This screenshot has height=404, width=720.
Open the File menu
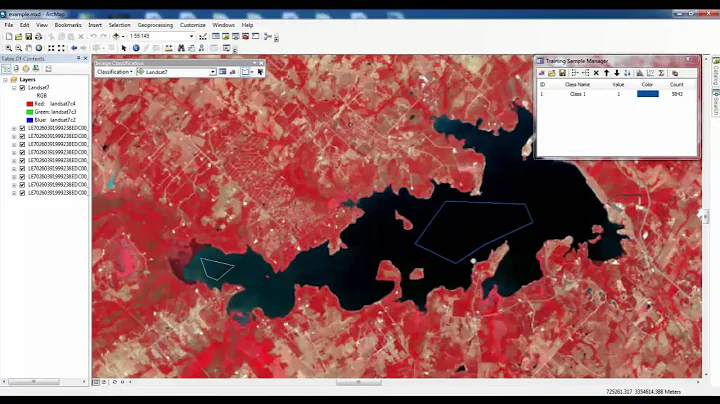click(9, 25)
